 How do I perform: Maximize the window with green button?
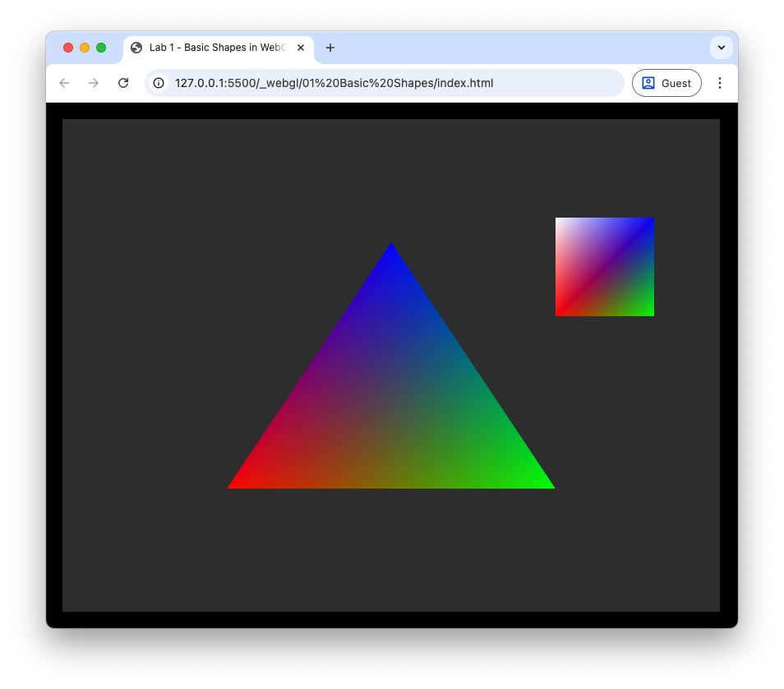[101, 48]
